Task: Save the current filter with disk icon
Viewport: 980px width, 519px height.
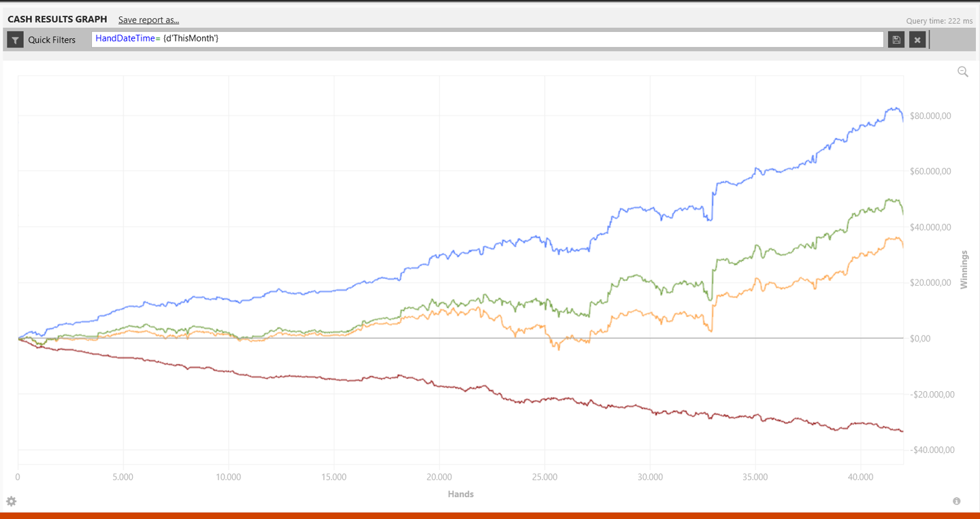Action: pos(896,39)
